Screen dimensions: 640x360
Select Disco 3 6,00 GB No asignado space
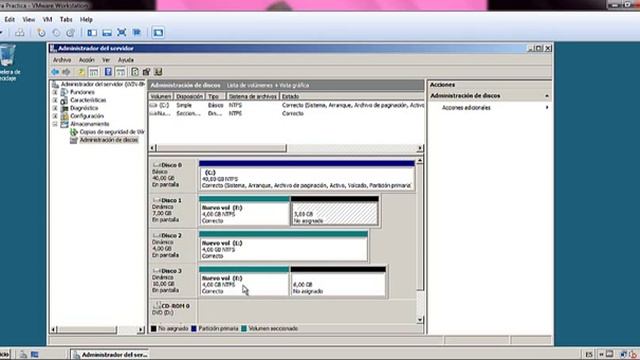[338, 281]
